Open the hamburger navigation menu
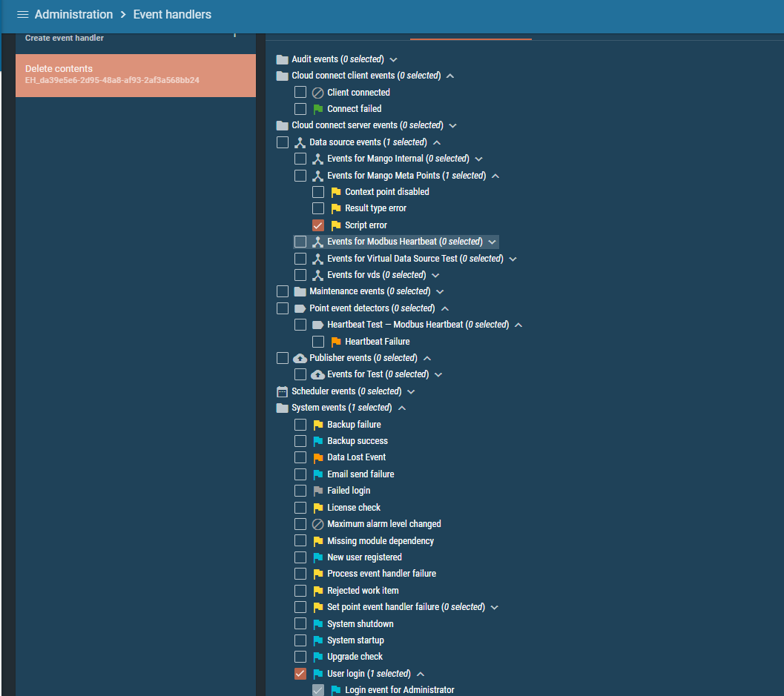 click(x=22, y=15)
